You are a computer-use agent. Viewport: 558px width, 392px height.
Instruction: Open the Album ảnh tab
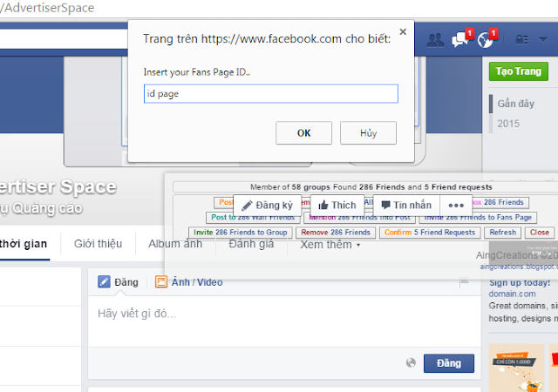click(x=175, y=244)
